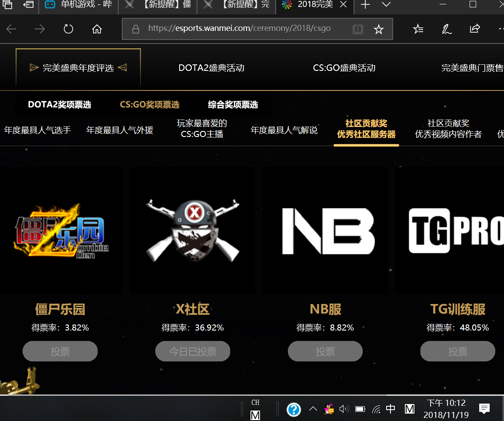504x421 pixels.
Task: Open the Windows notification center
Action: (x=484, y=409)
